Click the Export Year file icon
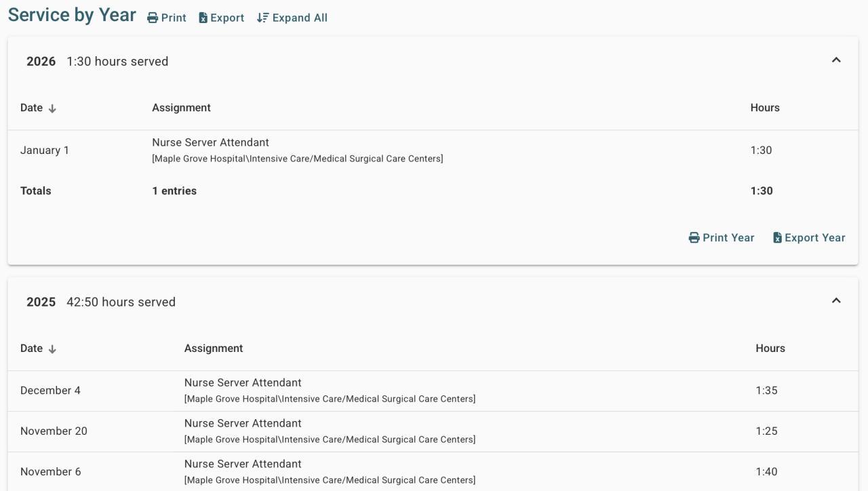This screenshot has width=868, height=491. click(x=777, y=238)
